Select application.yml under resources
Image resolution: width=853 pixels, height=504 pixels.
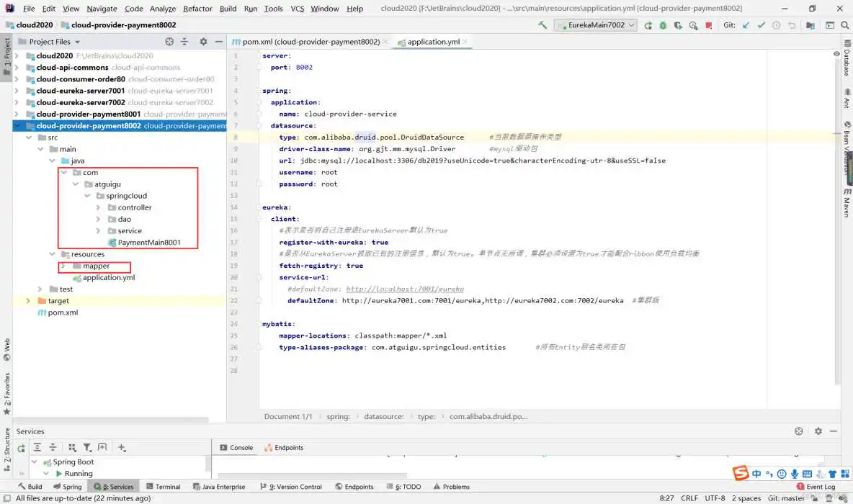110,277
